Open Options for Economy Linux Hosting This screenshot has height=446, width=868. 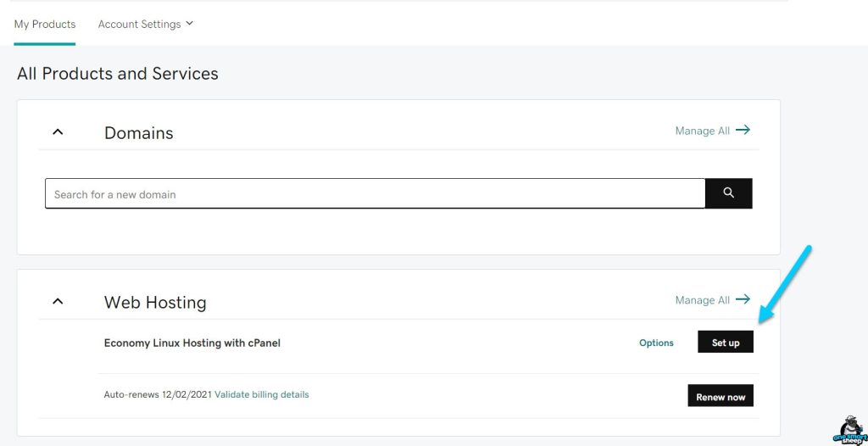pyautogui.click(x=656, y=343)
